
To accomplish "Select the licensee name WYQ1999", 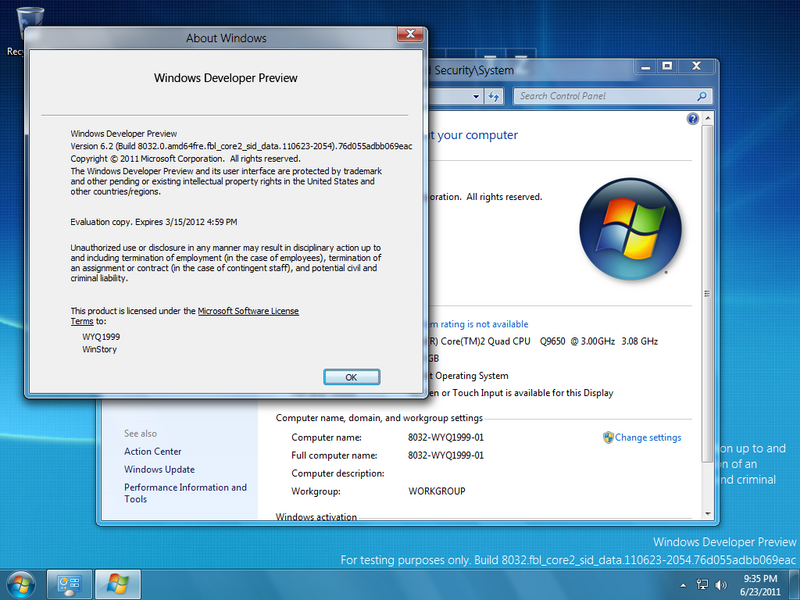I will click(101, 337).
